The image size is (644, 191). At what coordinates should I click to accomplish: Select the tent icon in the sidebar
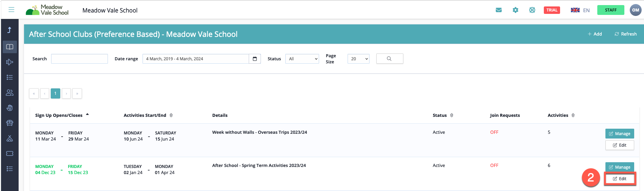pos(10,138)
